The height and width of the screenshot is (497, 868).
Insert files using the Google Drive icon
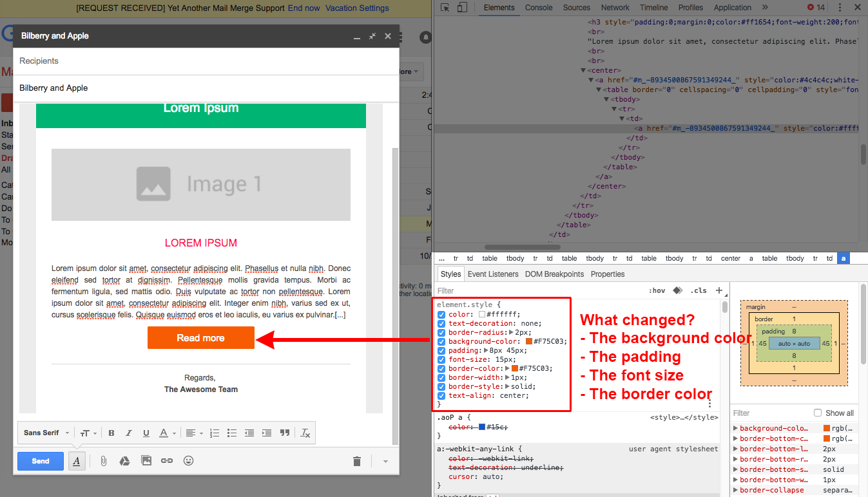[124, 461]
